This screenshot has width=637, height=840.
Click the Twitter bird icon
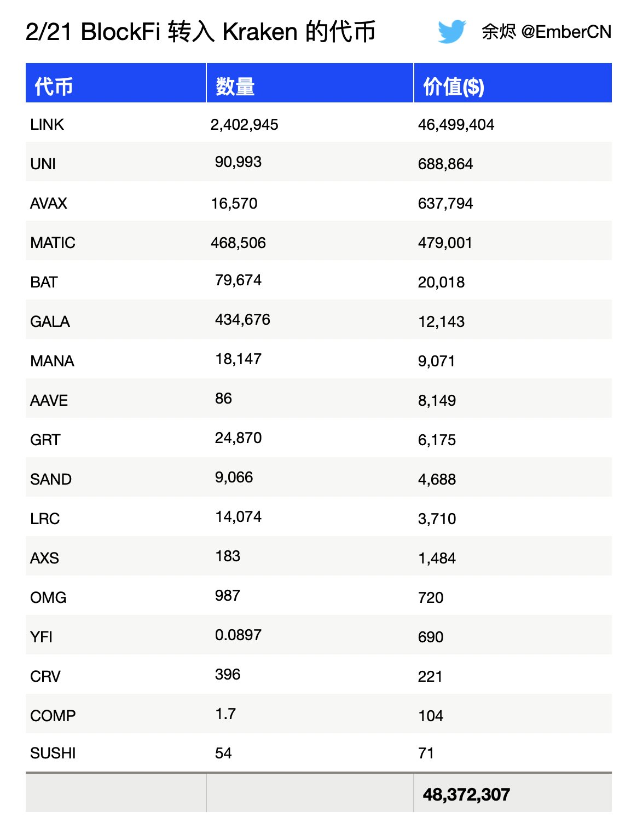pyautogui.click(x=451, y=32)
